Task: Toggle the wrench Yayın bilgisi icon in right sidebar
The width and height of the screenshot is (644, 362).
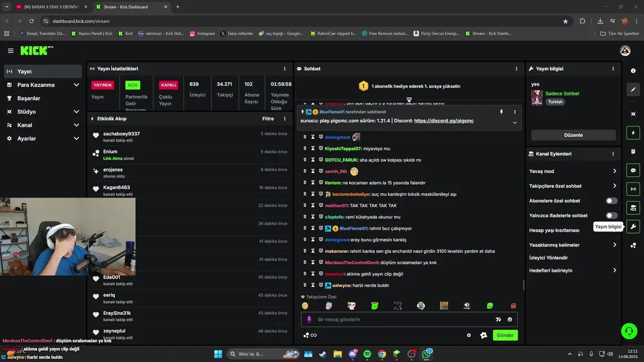Action: click(633, 227)
